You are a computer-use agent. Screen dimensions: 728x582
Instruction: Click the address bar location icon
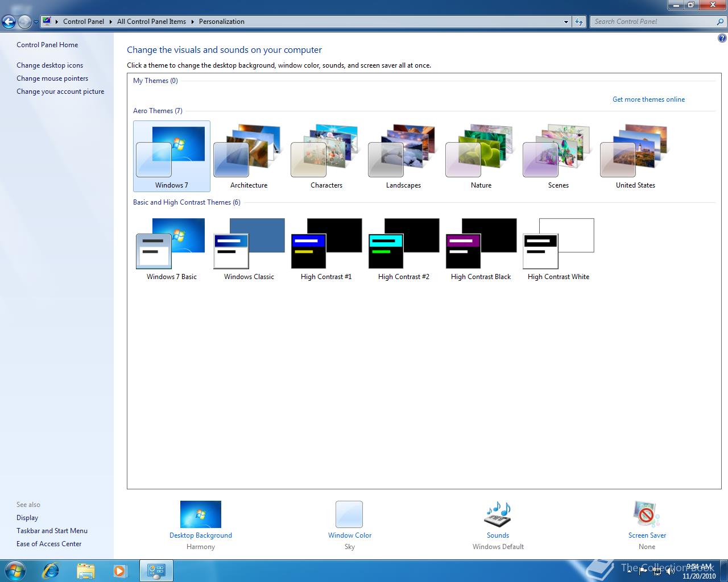click(x=47, y=22)
